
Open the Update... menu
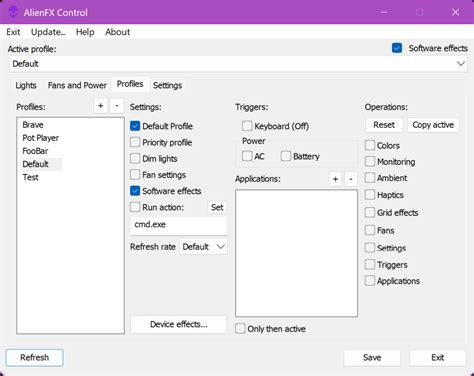coord(48,32)
